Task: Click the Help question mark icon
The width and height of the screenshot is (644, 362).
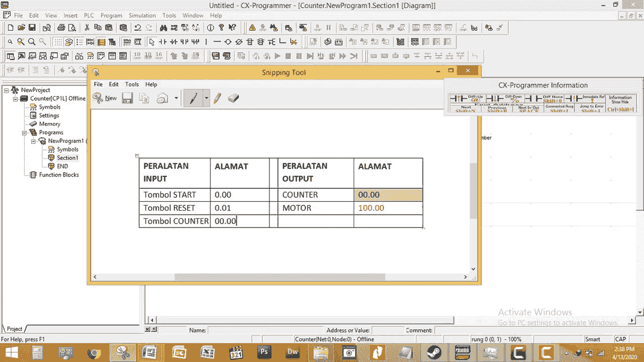Action: click(x=221, y=27)
